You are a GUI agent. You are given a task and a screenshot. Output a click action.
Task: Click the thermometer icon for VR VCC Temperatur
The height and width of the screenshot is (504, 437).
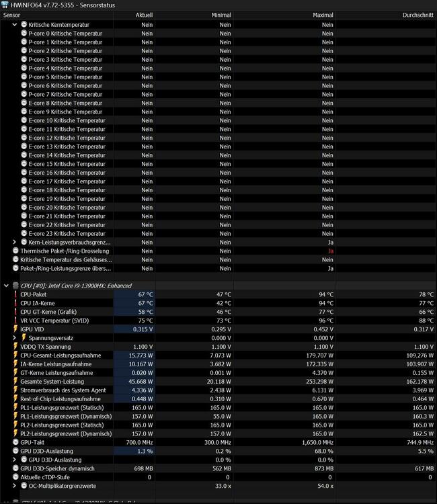[15, 321]
